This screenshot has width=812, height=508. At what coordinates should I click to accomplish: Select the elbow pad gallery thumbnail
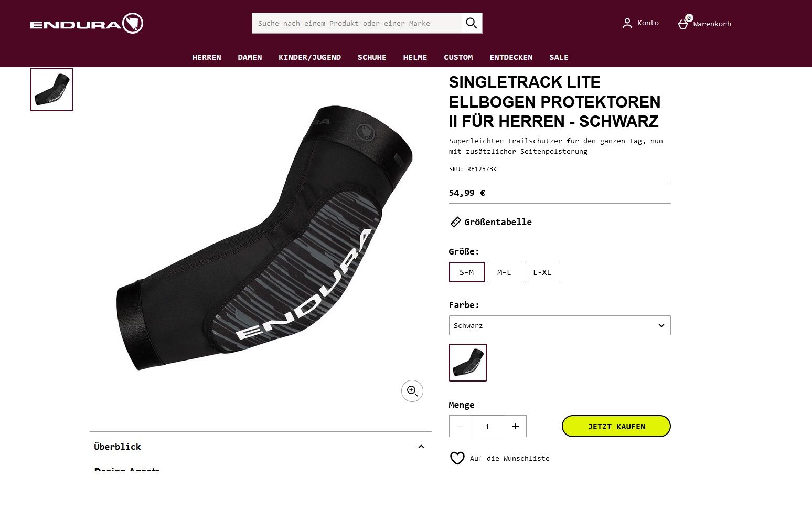[x=52, y=90]
